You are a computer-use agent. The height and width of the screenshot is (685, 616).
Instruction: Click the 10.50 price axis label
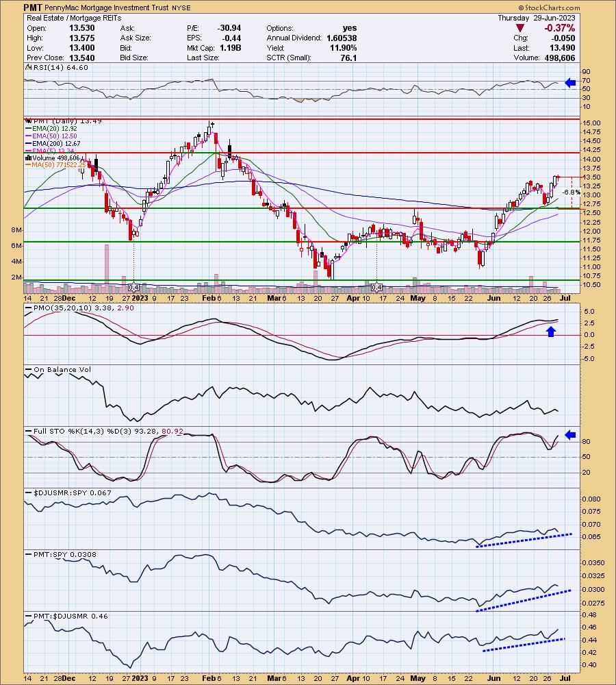[591, 285]
